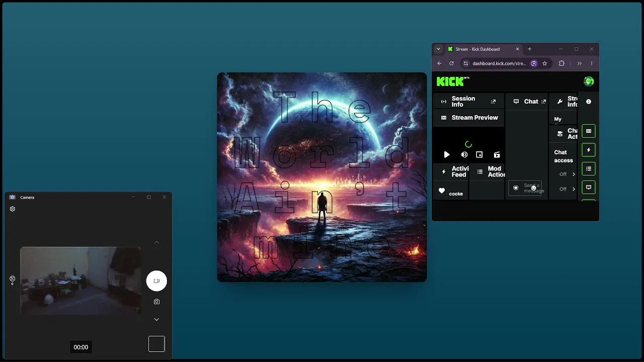644x362 pixels.
Task: Open emoji picker in chat message box
Action: pyautogui.click(x=534, y=188)
